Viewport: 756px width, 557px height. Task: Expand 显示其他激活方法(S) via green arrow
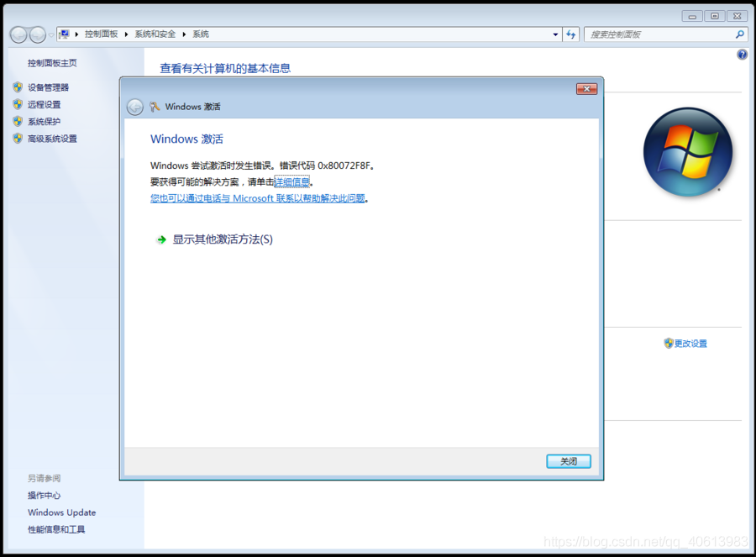160,239
